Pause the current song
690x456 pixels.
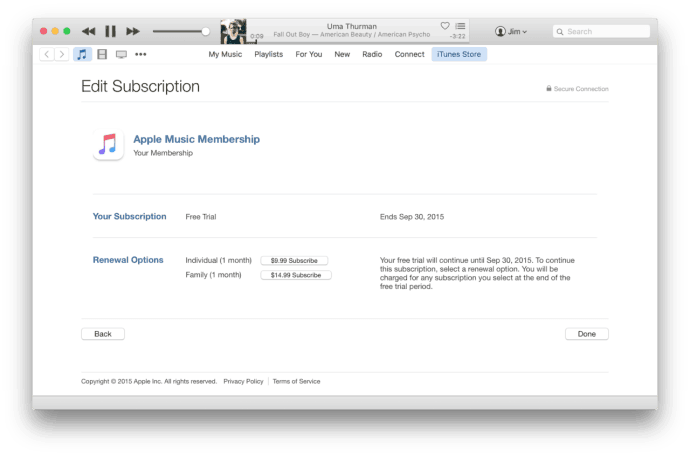tap(111, 32)
